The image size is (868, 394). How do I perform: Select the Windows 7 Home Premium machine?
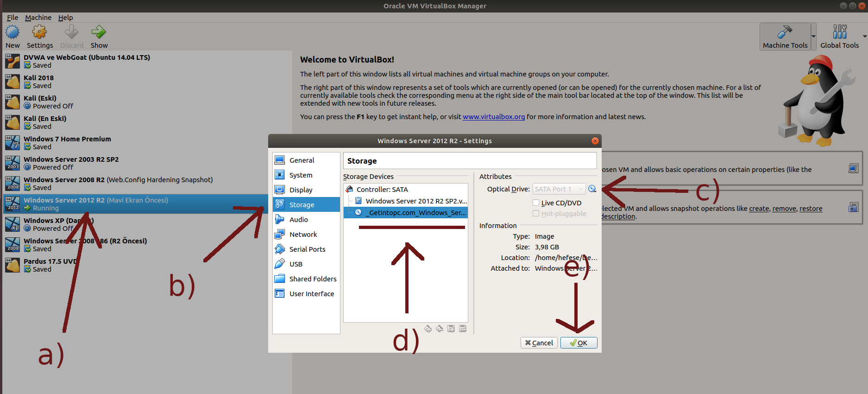coord(147,143)
